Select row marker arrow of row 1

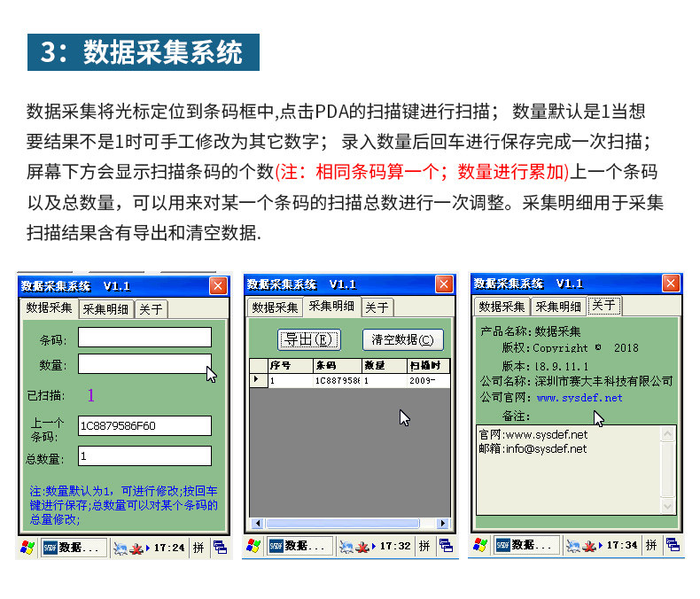(x=258, y=380)
